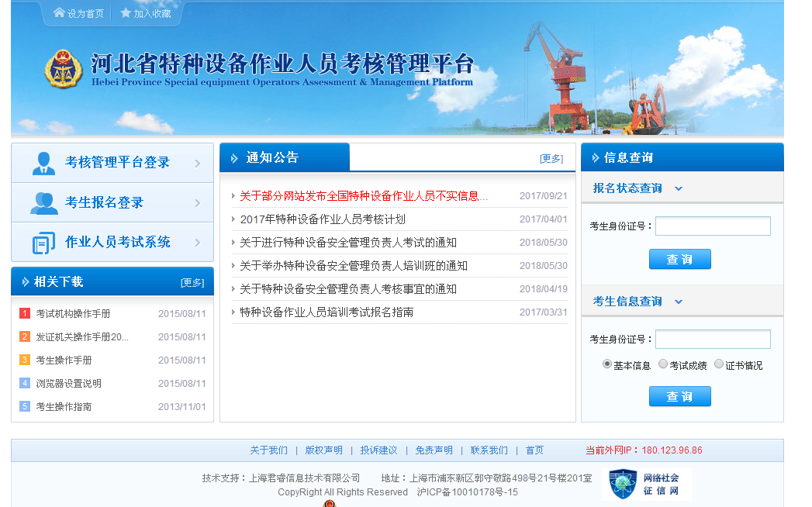The image size is (812, 507).
Task: Click red number 1 icon for 考试机构操作手册
Action: pyautogui.click(x=25, y=314)
